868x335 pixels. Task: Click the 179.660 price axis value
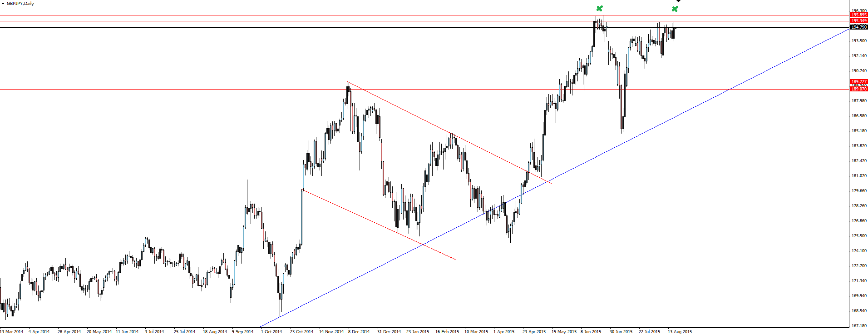click(858, 191)
